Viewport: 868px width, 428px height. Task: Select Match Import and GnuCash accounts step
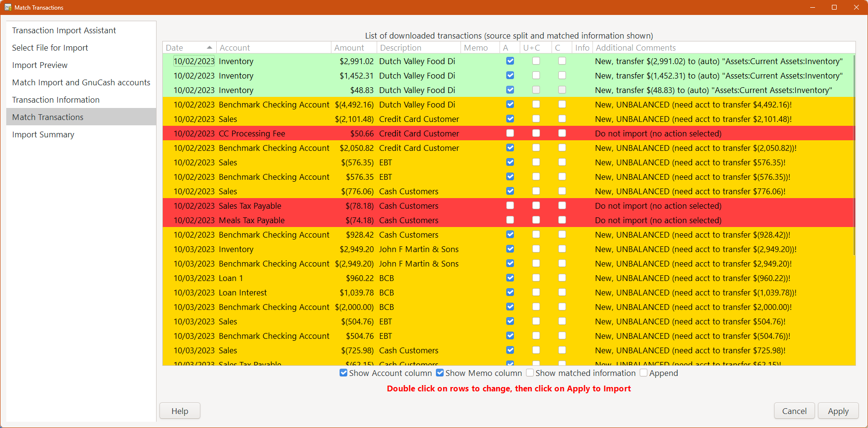coord(81,82)
